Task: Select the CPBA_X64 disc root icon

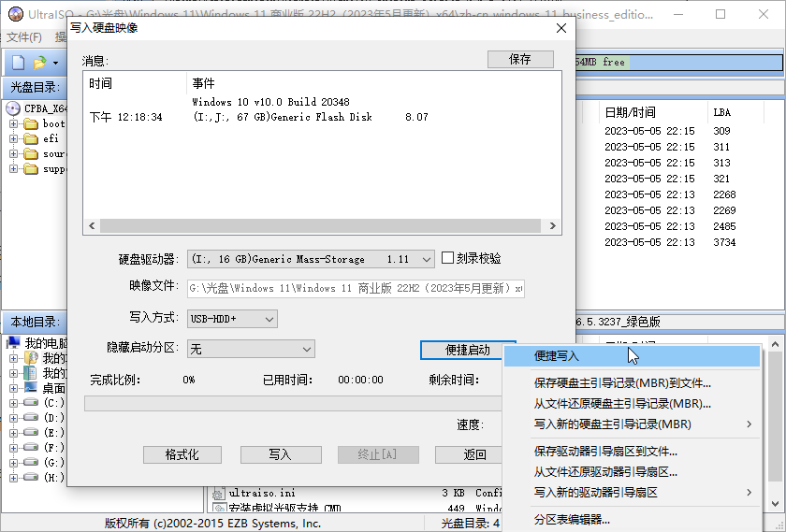Action: 13,108
